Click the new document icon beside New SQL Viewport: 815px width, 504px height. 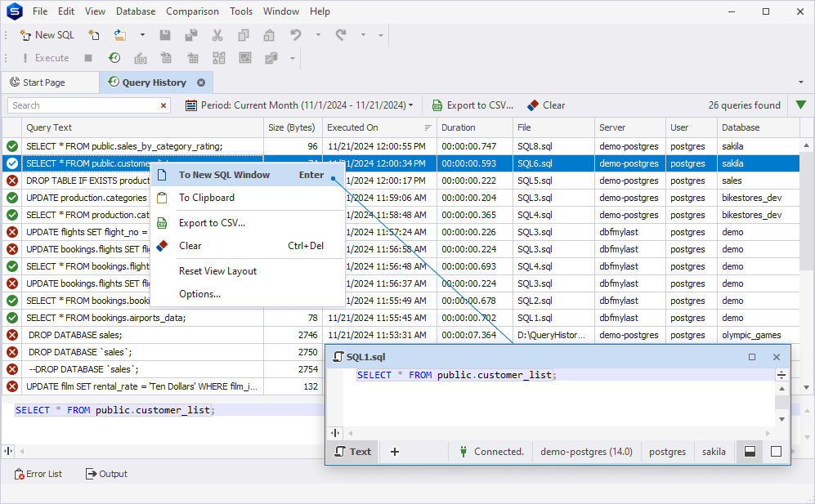(93, 35)
